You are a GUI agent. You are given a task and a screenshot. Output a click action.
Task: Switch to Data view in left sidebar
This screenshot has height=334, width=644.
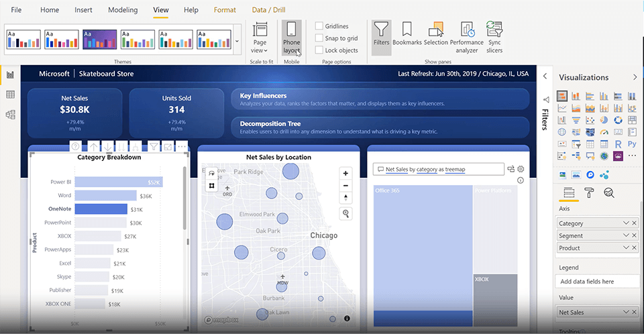[x=10, y=95]
